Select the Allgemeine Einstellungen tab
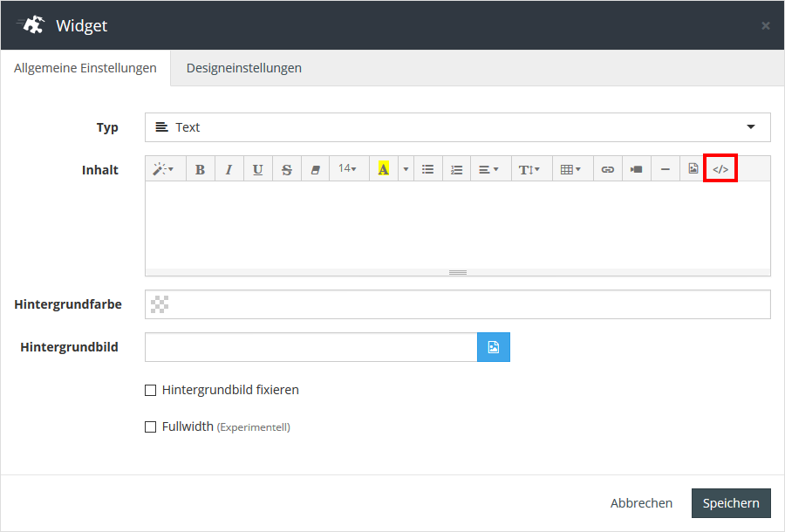785x532 pixels. [x=85, y=68]
